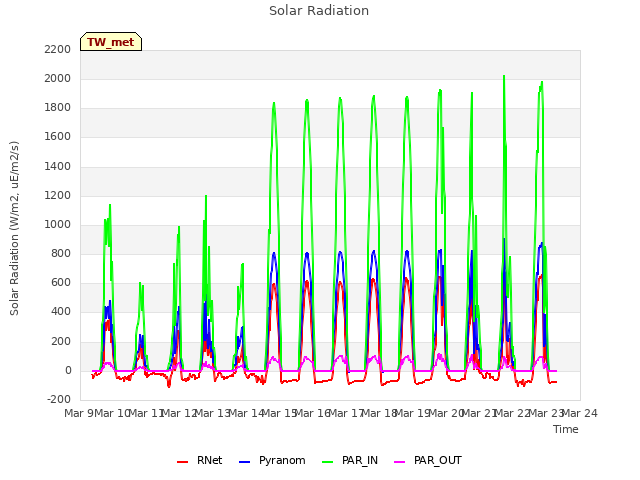Click the Mar 12 x-axis tick label
640x480 pixels.
pos(179,413)
